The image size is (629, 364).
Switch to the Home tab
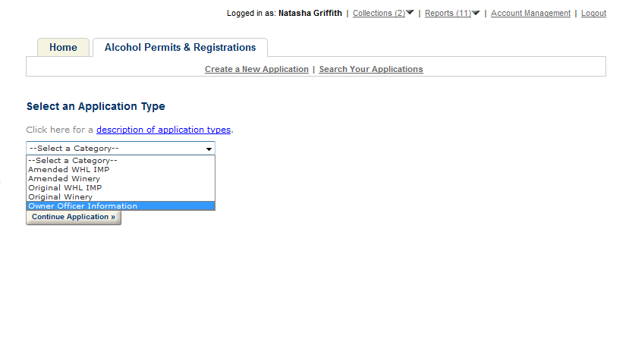[63, 47]
